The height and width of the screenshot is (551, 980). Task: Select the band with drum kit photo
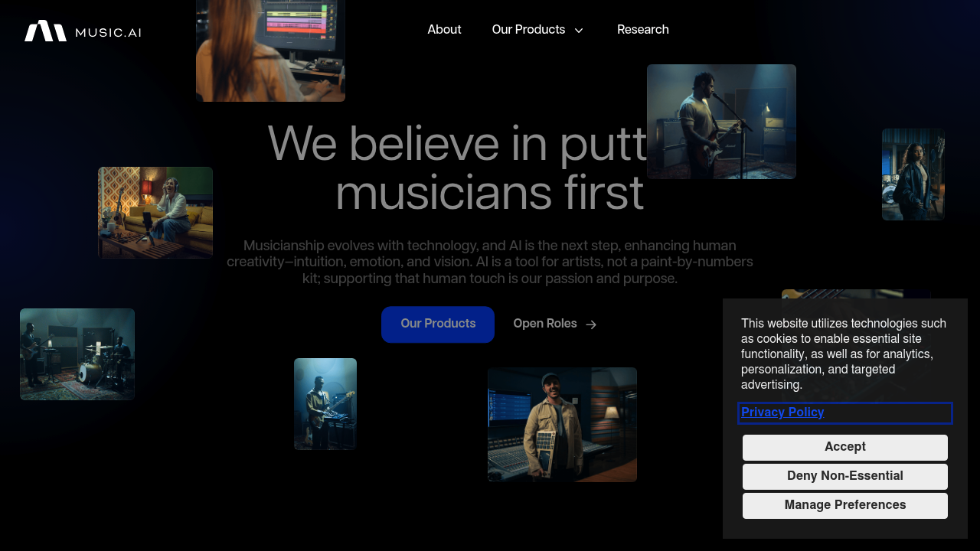(x=77, y=354)
